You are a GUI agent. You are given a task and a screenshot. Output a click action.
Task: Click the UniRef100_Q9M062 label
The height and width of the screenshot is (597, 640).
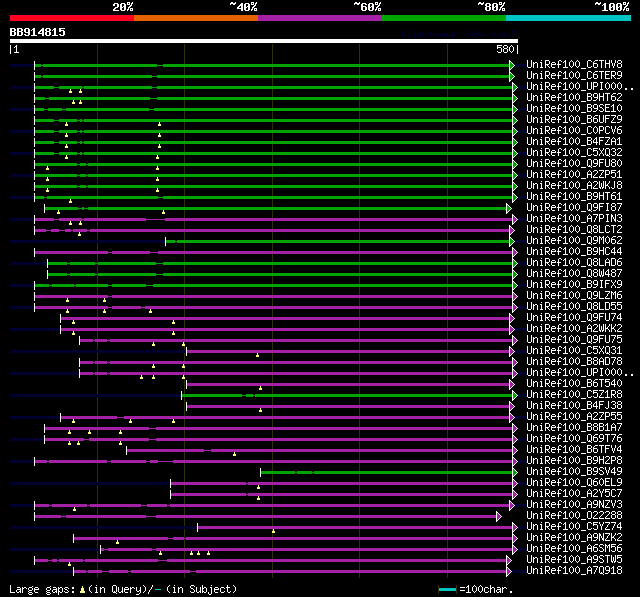574,241
